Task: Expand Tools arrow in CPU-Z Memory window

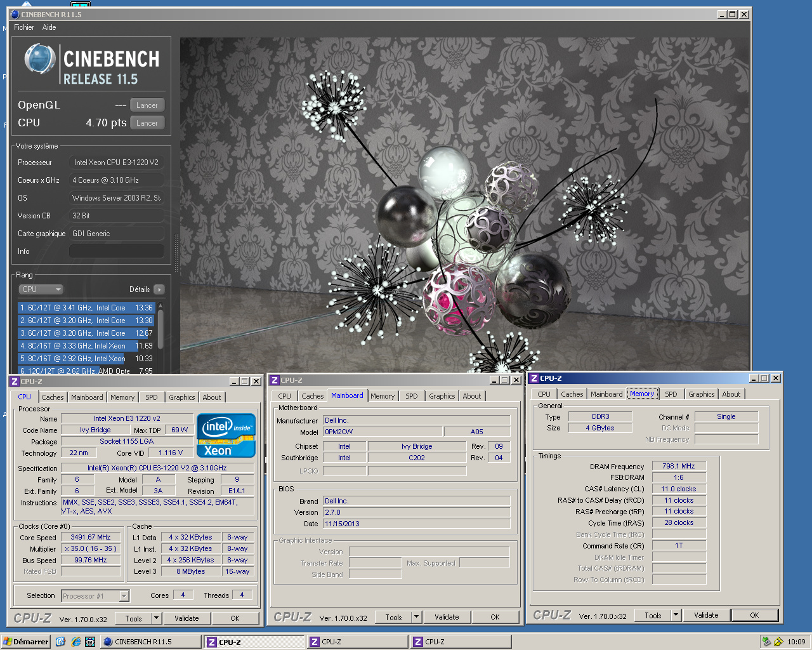Action: click(x=676, y=615)
